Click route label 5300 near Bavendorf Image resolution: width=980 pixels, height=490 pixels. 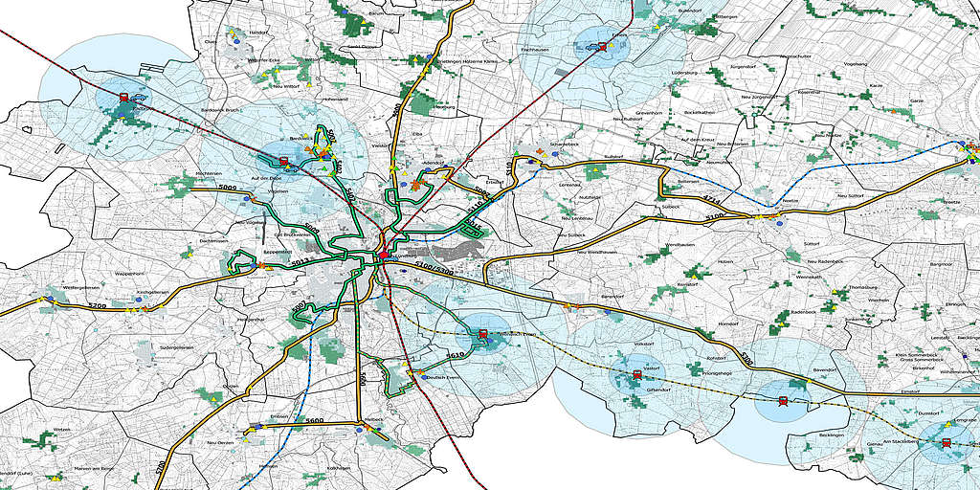(x=745, y=358)
